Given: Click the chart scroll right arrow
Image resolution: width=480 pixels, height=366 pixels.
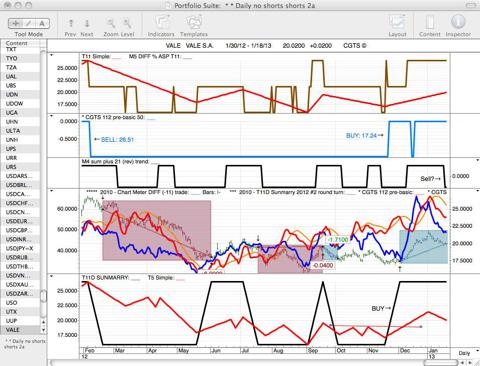Looking at the screenshot, I should click(470, 362).
